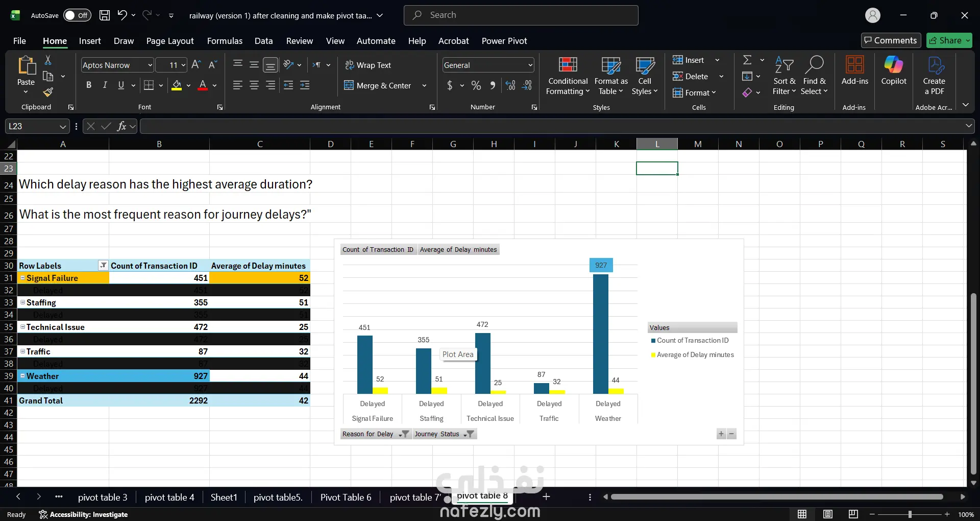Screen dimensions: 980x521
Task: Add a new sheet with plus button
Action: point(546,496)
